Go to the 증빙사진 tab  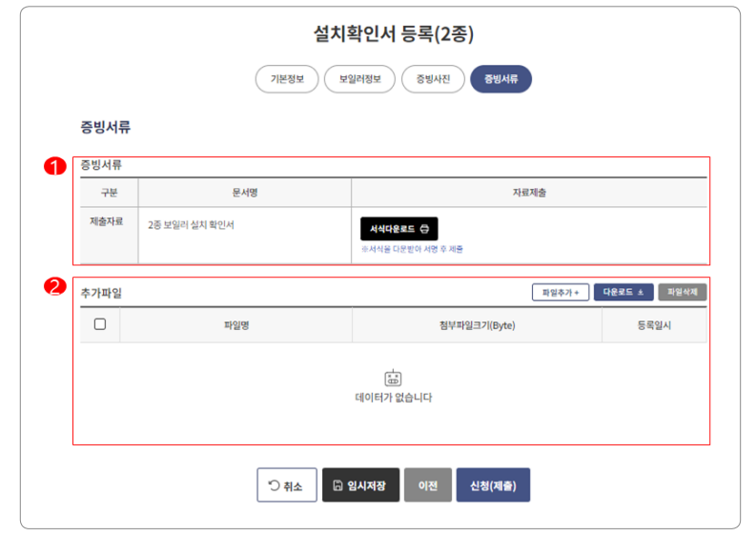point(433,79)
